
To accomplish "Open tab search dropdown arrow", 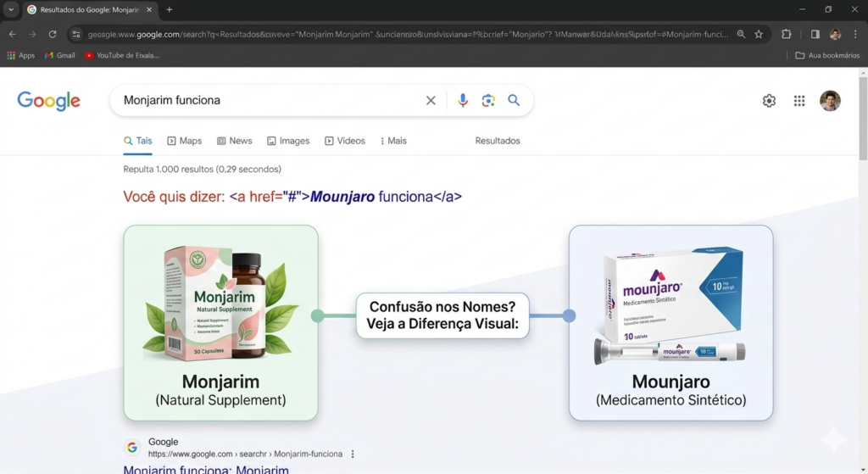I will pos(11,9).
